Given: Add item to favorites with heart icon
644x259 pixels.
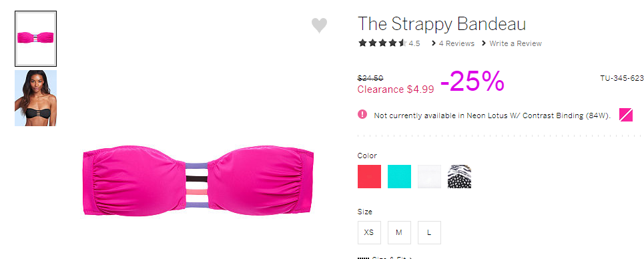Looking at the screenshot, I should (319, 25).
